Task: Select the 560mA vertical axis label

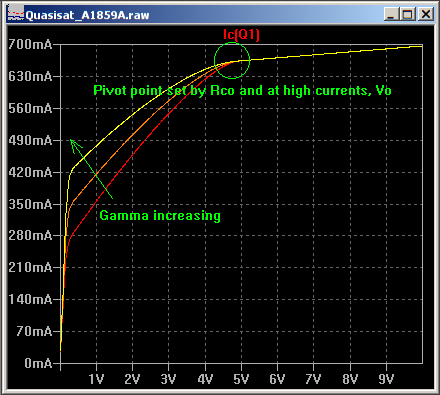Action: tap(30, 108)
